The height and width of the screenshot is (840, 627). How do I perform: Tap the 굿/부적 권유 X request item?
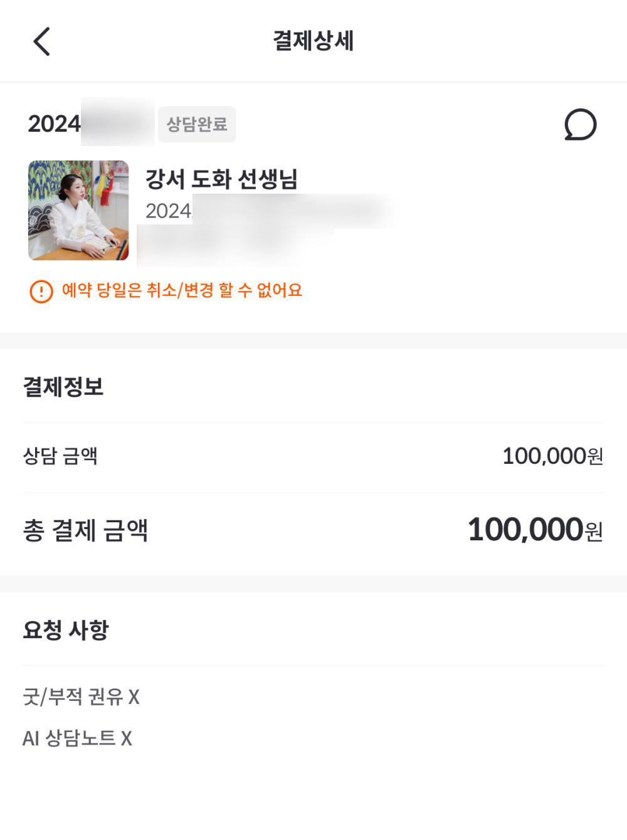coord(81,696)
